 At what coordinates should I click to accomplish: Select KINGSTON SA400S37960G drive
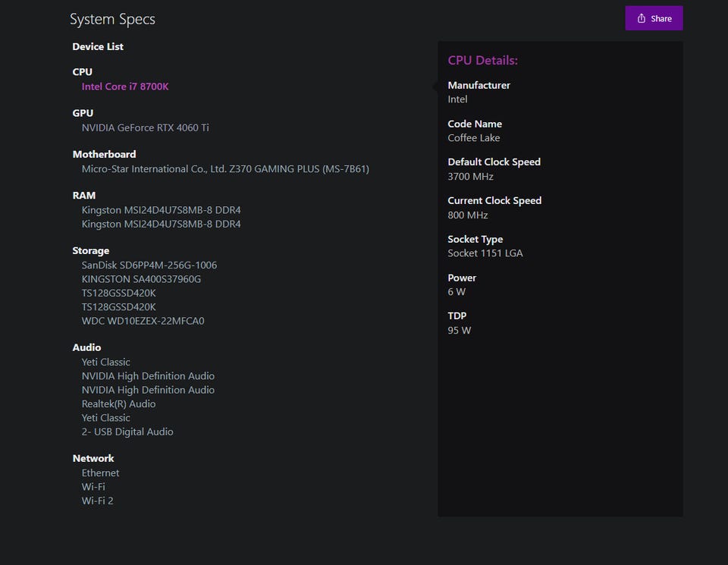click(141, 279)
